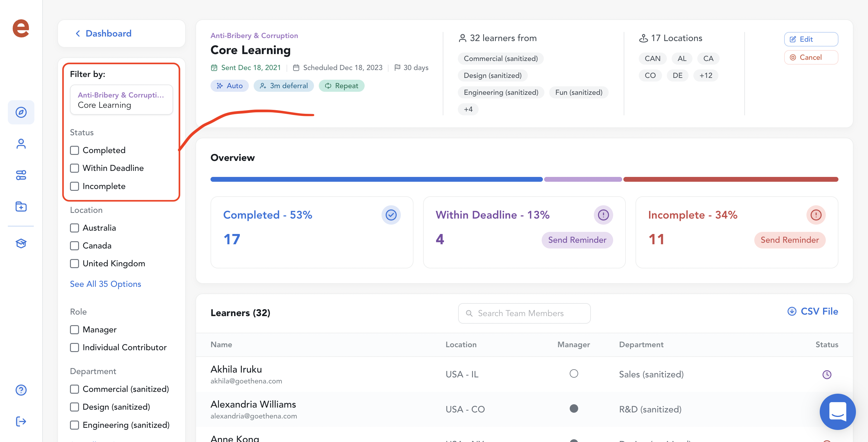Click the logout arrow icon

tap(21, 421)
